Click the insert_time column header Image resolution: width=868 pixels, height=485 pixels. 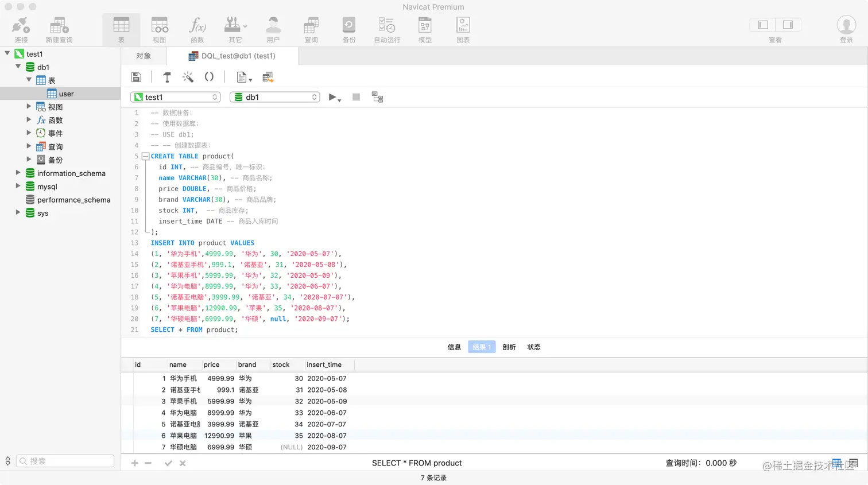point(330,364)
